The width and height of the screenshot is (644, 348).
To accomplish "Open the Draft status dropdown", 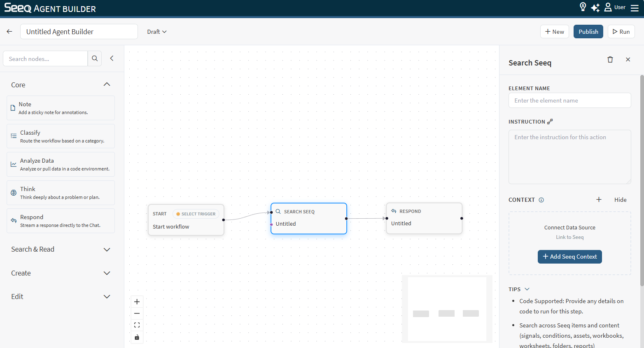I will click(157, 32).
